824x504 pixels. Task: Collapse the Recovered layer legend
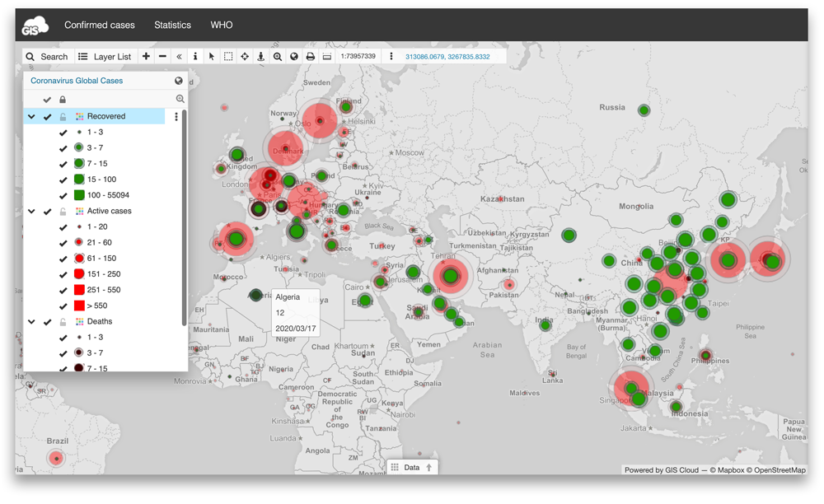[x=33, y=116]
